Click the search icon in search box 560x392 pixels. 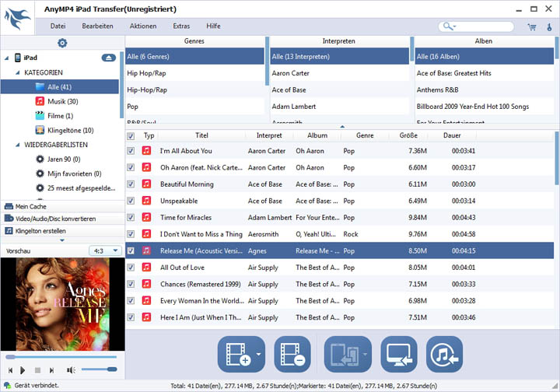point(447,26)
